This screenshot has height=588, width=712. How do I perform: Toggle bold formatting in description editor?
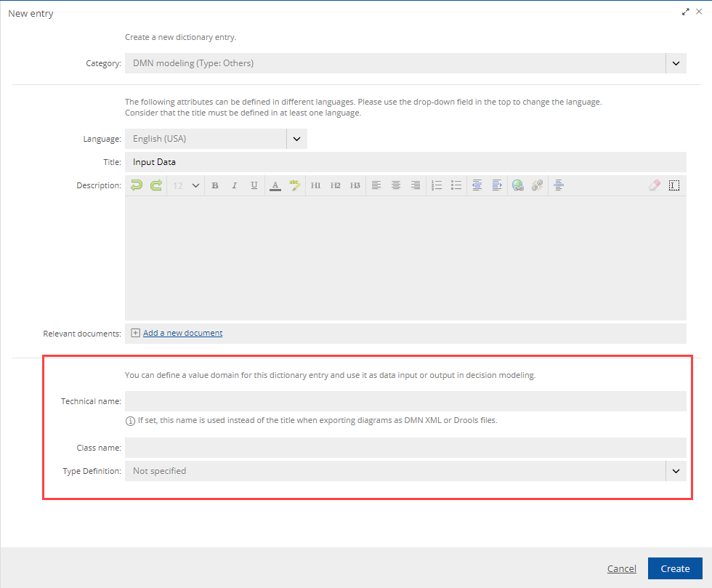coord(215,185)
